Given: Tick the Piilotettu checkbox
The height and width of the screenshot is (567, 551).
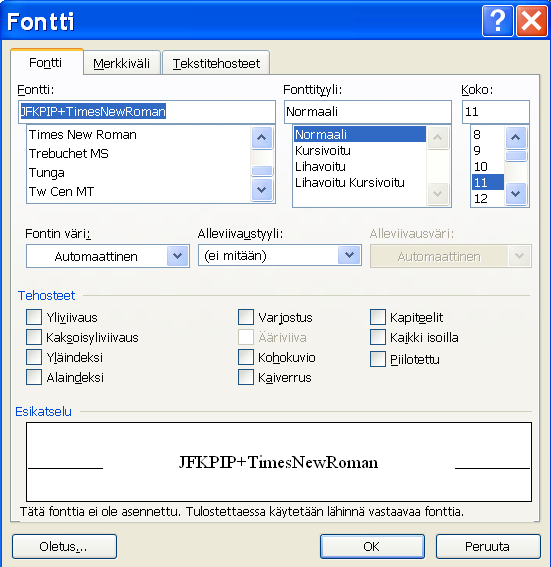Looking at the screenshot, I should tap(378, 359).
